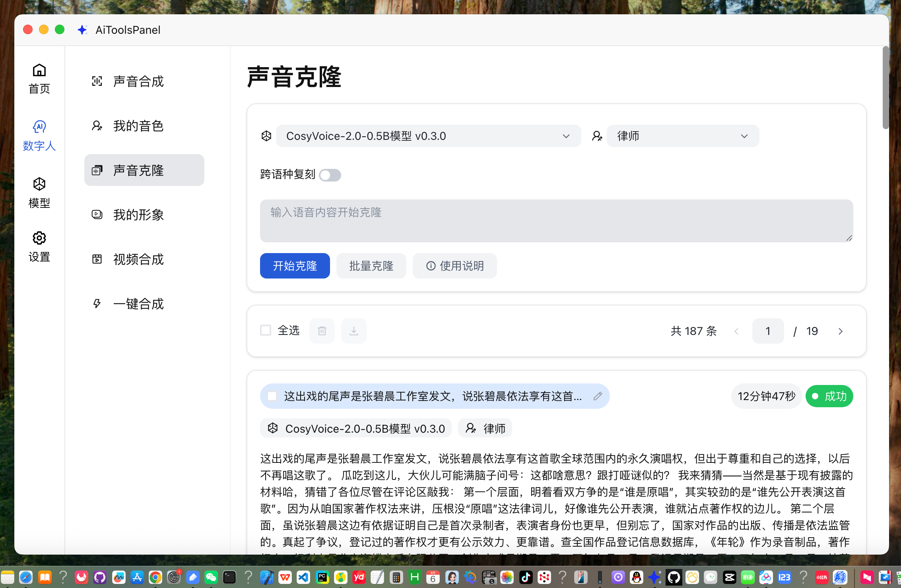Open Photos from the dock
This screenshot has width=901, height=588.
tap(507, 577)
